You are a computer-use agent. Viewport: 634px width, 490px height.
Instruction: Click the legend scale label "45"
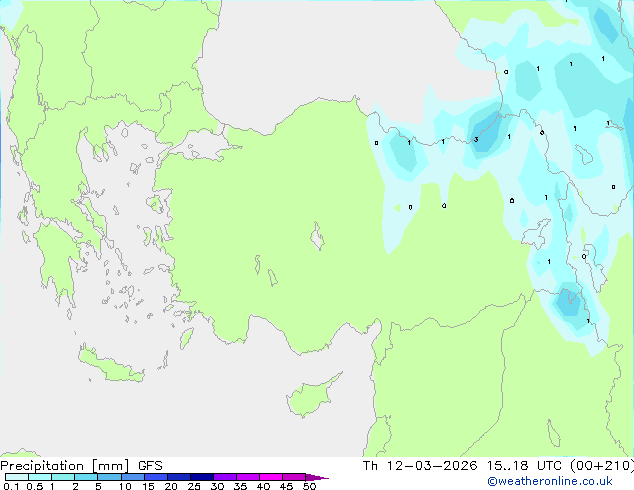286,486
